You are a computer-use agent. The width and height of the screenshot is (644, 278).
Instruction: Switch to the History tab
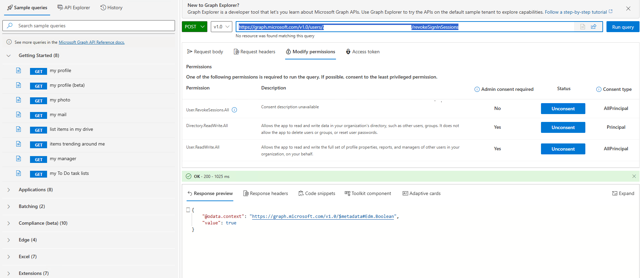pyautogui.click(x=112, y=8)
